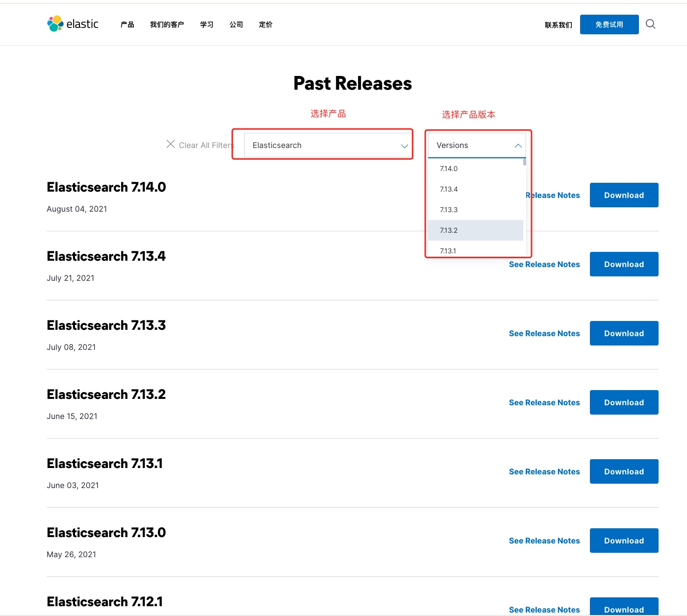The width and height of the screenshot is (687, 616).
Task: Click the May 26, 2021 date
Action: click(x=72, y=554)
